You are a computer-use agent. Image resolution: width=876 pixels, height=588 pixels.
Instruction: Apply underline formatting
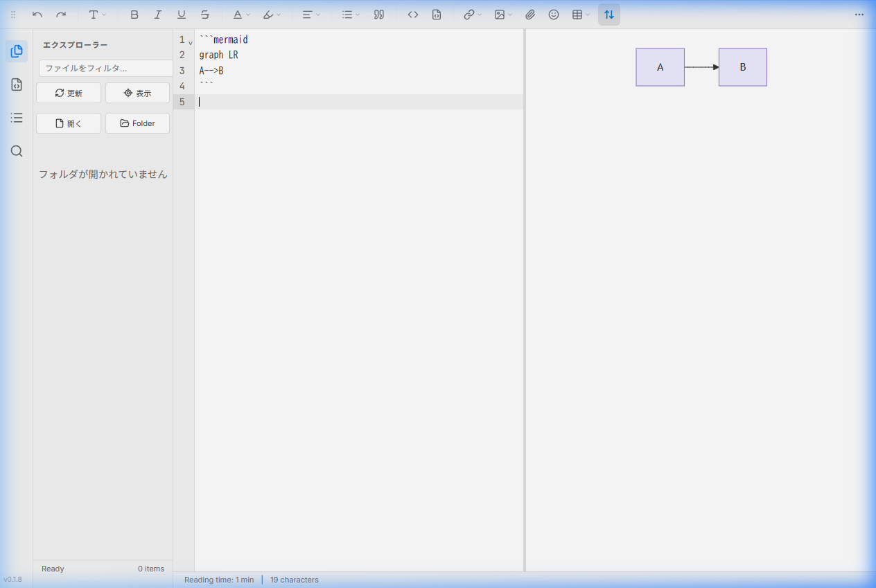182,15
